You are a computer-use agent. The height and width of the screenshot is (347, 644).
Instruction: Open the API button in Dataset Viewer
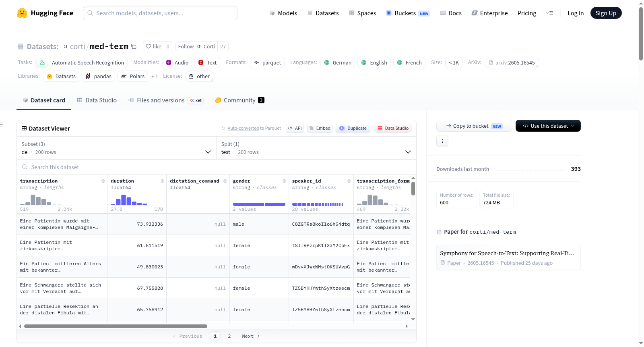(x=295, y=129)
